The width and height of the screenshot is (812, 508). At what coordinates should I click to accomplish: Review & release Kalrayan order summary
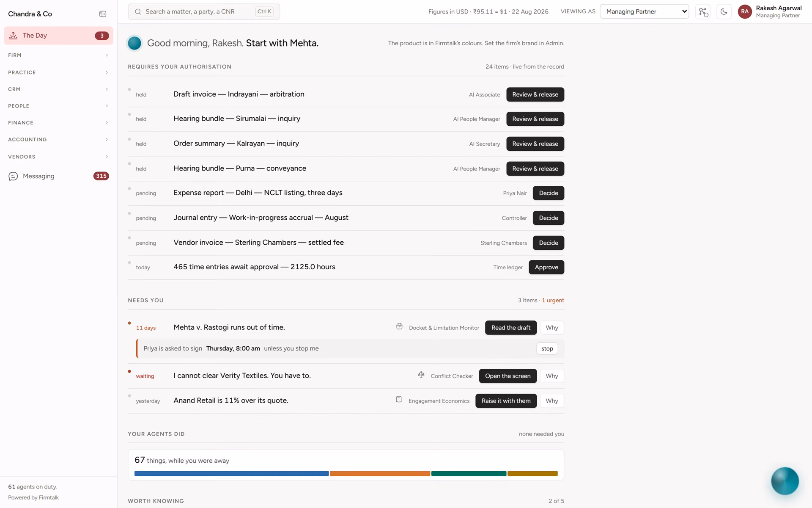coord(535,144)
